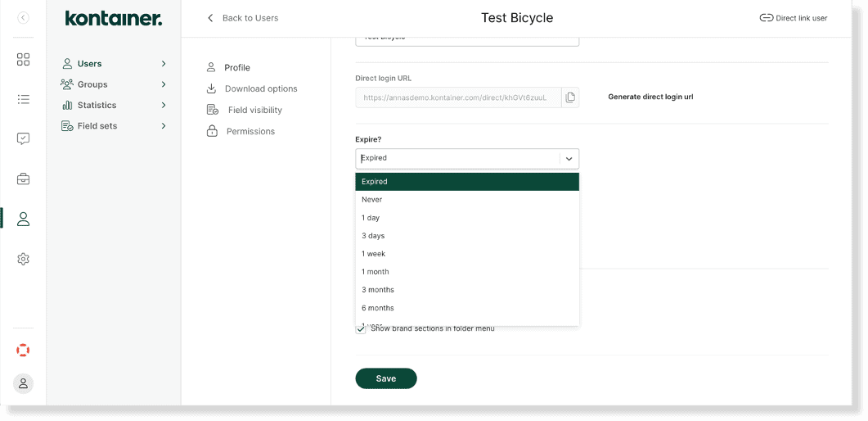Choose 3 days from the Expire list
868x421 pixels.
pyautogui.click(x=467, y=235)
